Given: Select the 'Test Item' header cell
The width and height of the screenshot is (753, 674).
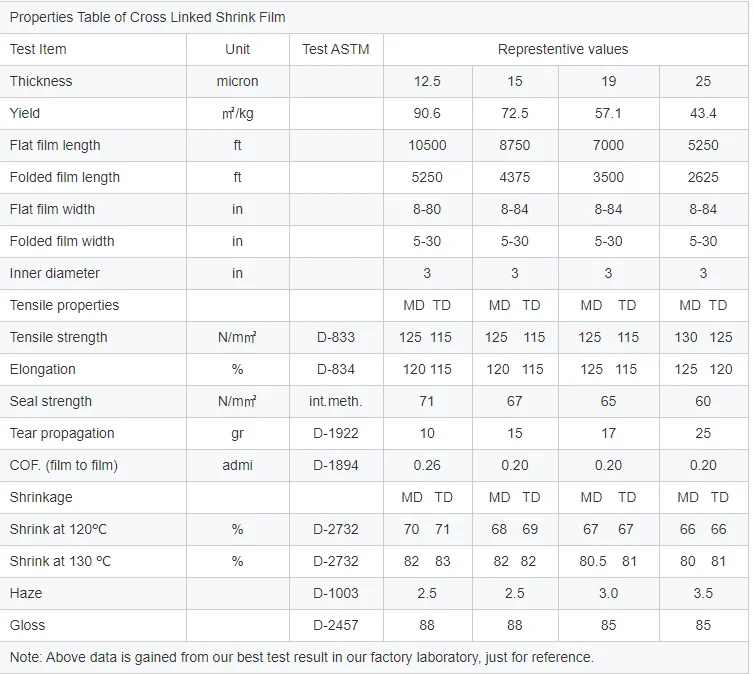Looking at the screenshot, I should pyautogui.click(x=38, y=49).
